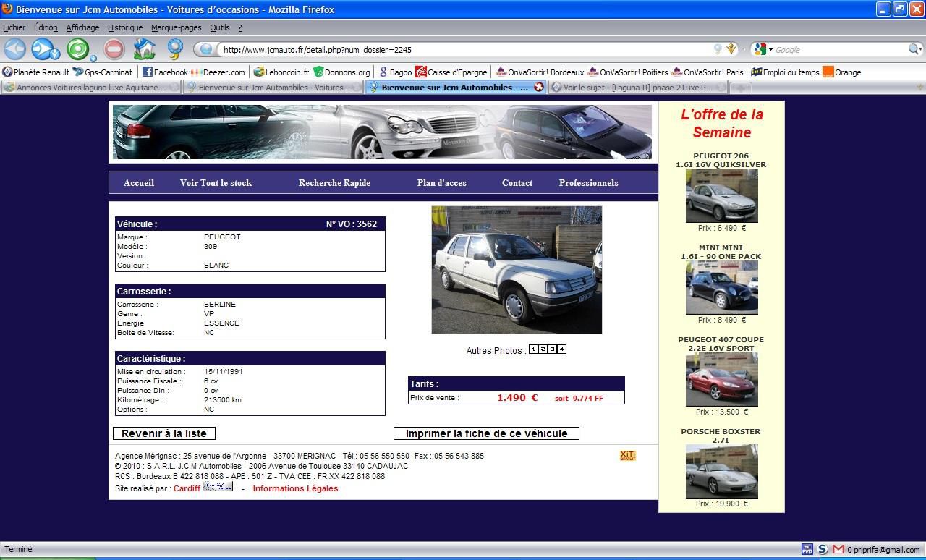Open the tab list dropdown at tab bar end

(919, 88)
